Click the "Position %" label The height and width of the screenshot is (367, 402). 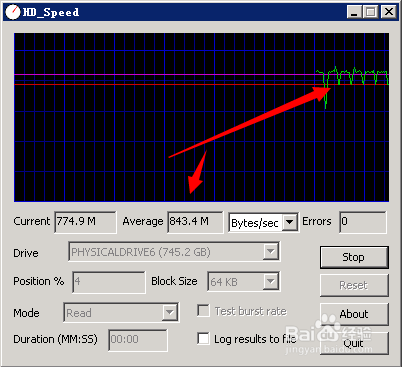point(39,281)
